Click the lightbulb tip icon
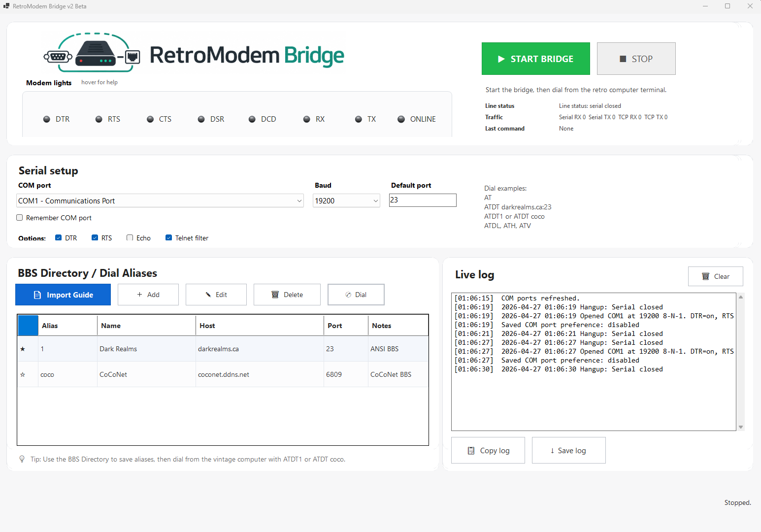The height and width of the screenshot is (532, 761). click(22, 459)
